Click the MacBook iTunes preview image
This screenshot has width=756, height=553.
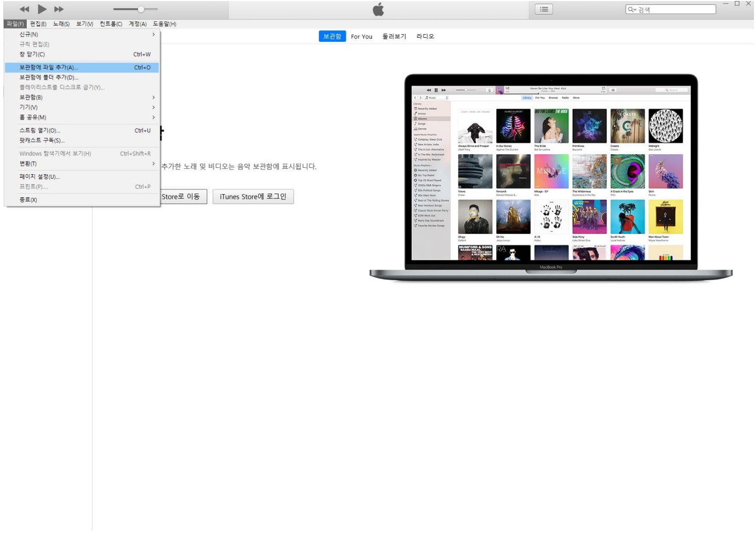(550, 176)
